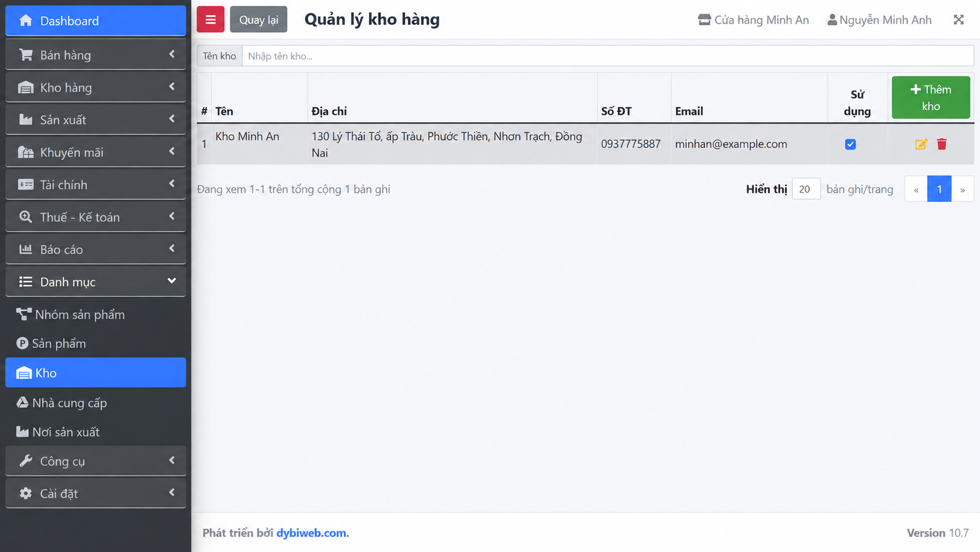Toggle fullscreen with the expand icon
The width and height of the screenshot is (980, 552).
(x=959, y=20)
